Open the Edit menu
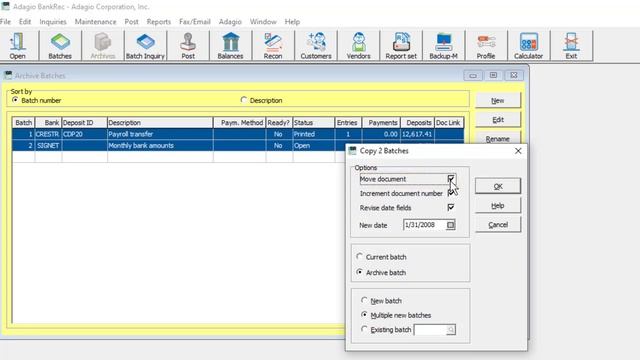Image resolution: width=640 pixels, height=360 pixels. click(25, 22)
